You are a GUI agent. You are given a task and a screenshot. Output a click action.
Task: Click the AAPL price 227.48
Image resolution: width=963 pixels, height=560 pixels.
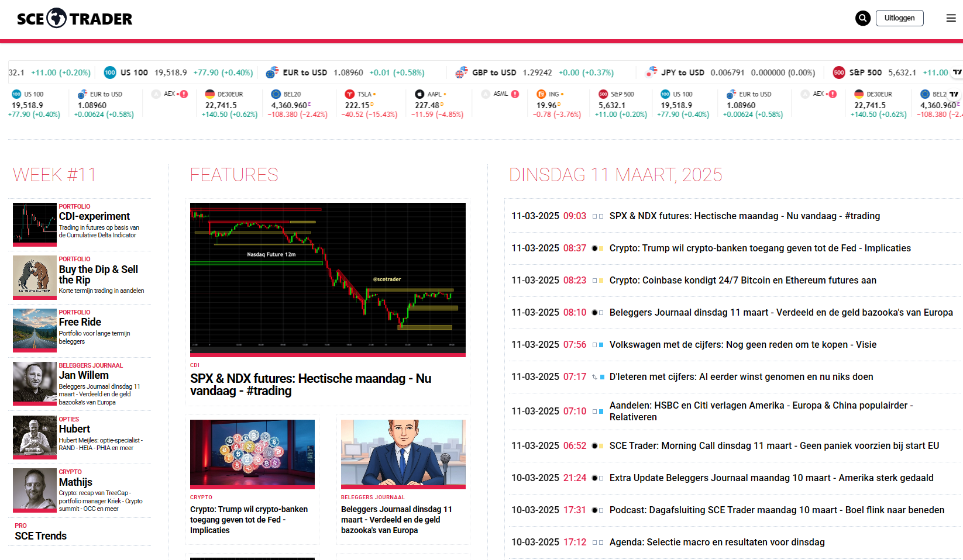pyautogui.click(x=427, y=106)
